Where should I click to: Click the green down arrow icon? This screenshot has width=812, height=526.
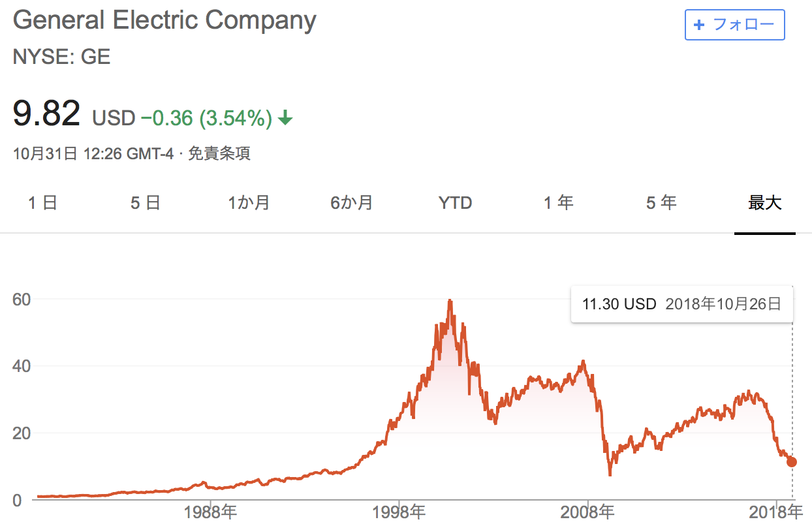(x=285, y=118)
